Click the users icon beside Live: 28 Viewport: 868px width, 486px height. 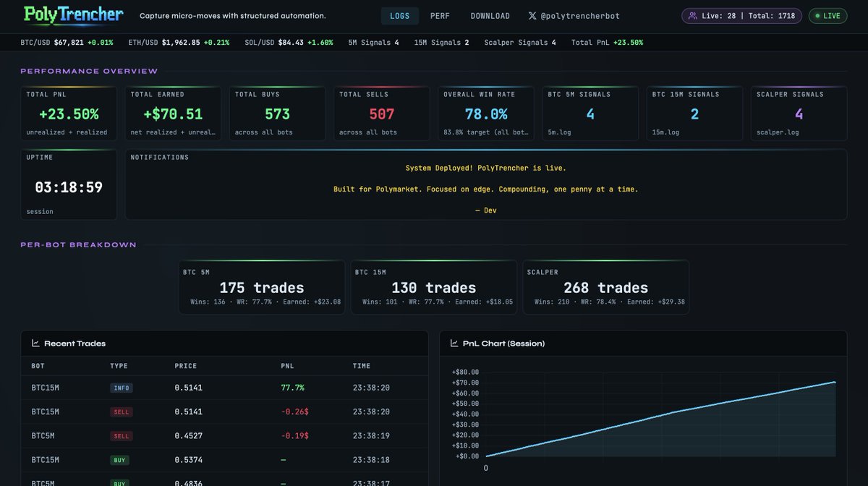click(693, 16)
